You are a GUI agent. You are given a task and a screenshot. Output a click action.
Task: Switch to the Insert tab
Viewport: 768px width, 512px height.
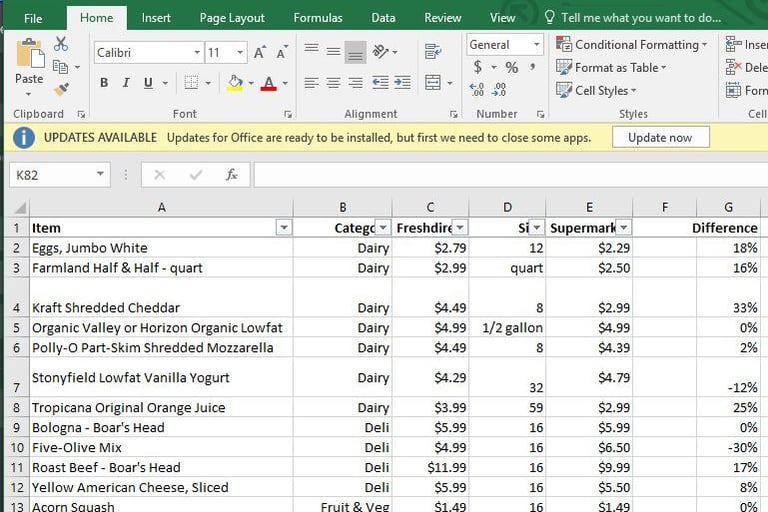coord(156,18)
